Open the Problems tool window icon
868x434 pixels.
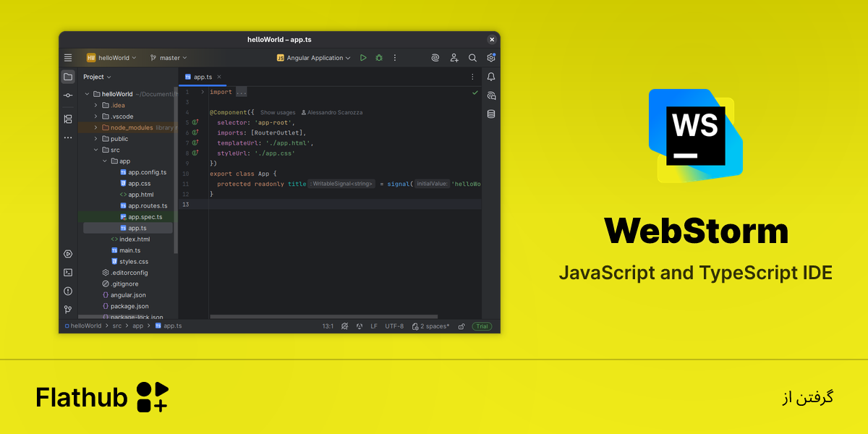pyautogui.click(x=68, y=291)
